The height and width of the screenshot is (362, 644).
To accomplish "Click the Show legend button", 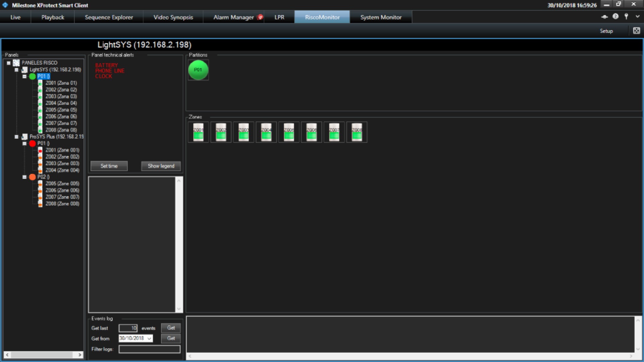I will coord(161,166).
